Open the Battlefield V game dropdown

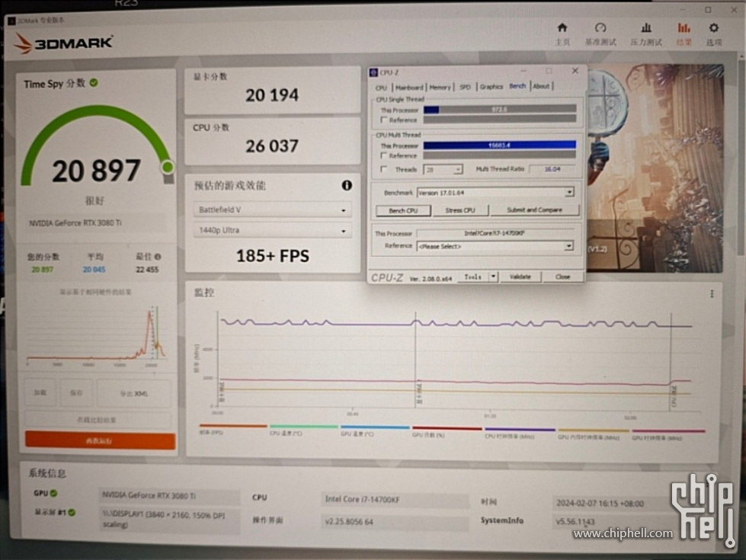click(272, 210)
